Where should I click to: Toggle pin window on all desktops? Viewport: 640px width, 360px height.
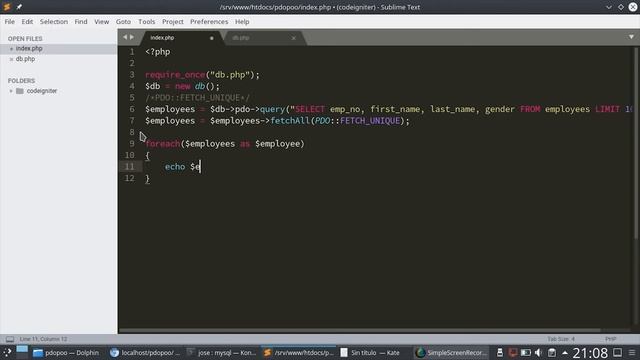pos(19,7)
